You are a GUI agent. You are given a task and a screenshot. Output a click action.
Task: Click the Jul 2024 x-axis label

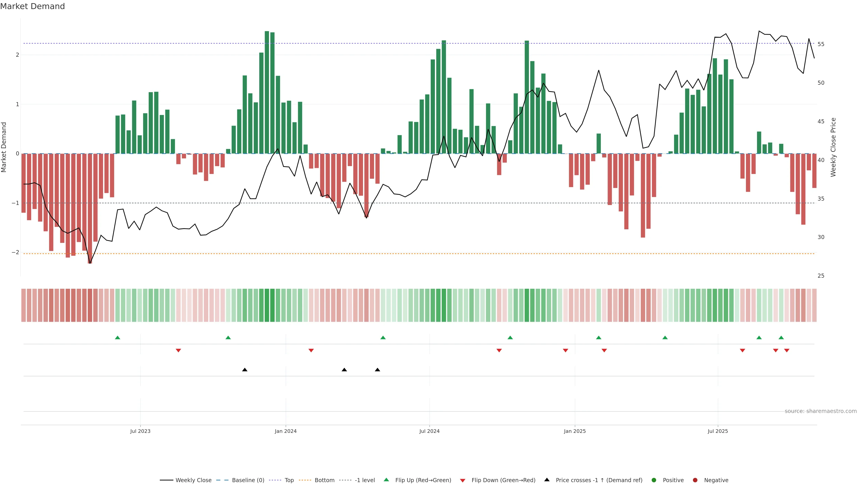click(x=429, y=431)
